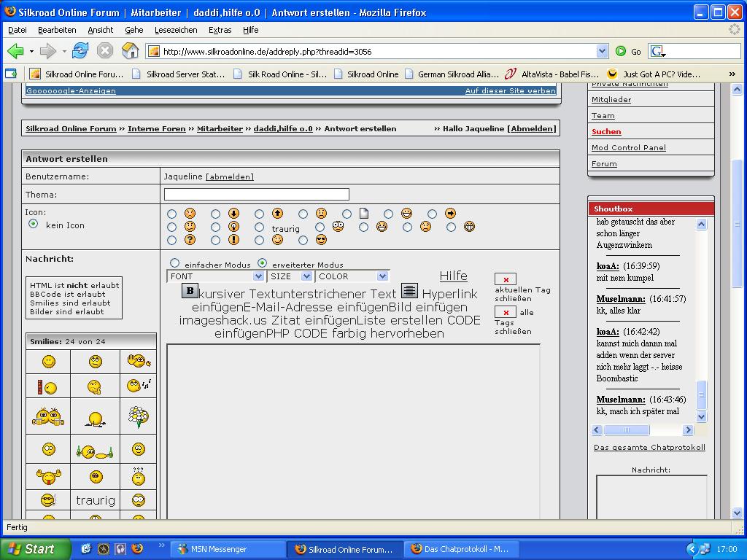Expand the COLOR dropdown
Viewport: 747px width, 560px height.
click(x=352, y=276)
